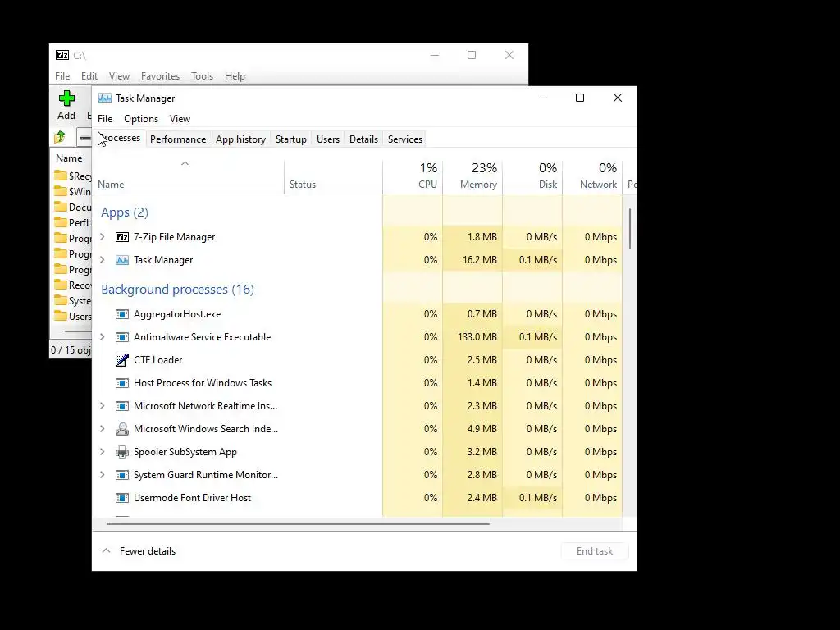Viewport: 840px width, 630px height.
Task: Click the End task button
Action: [x=595, y=550]
